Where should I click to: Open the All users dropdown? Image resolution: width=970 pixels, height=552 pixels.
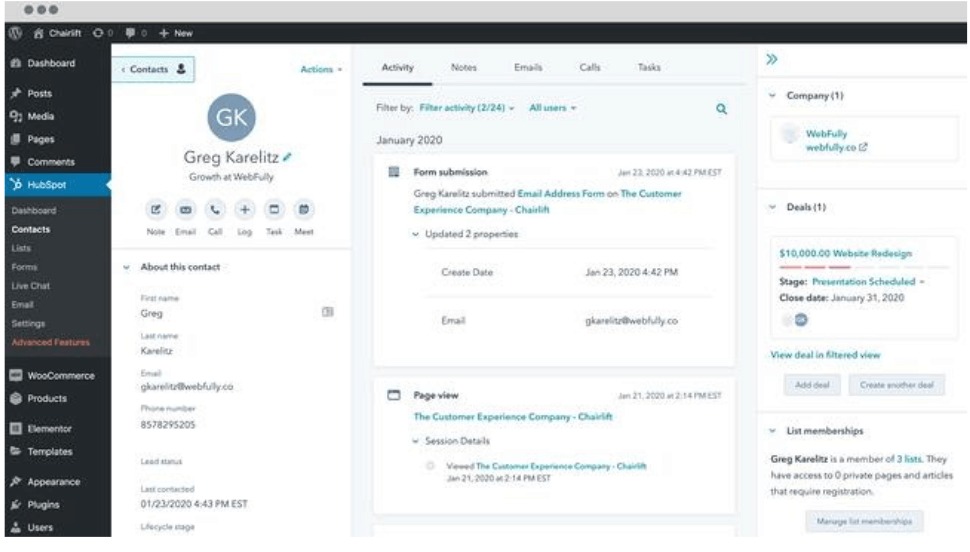click(552, 108)
